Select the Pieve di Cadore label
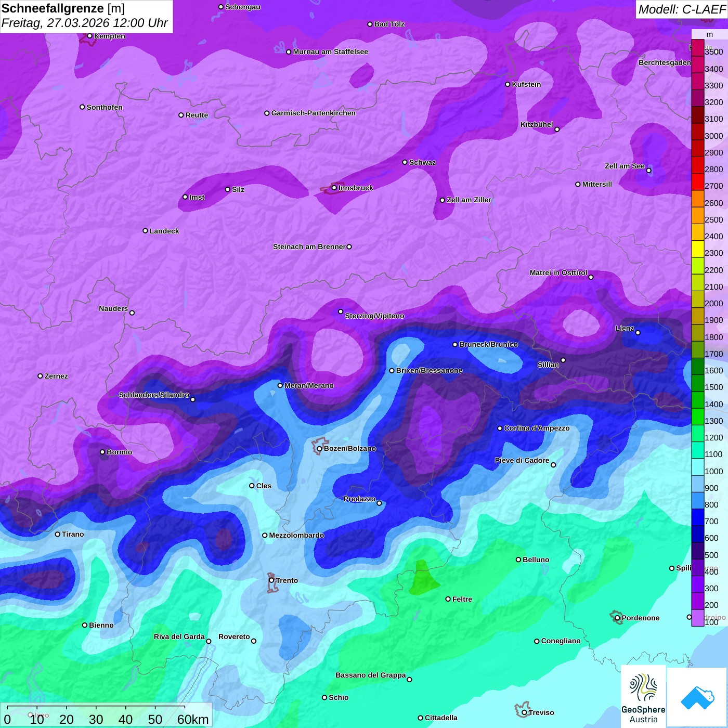 pyautogui.click(x=522, y=460)
